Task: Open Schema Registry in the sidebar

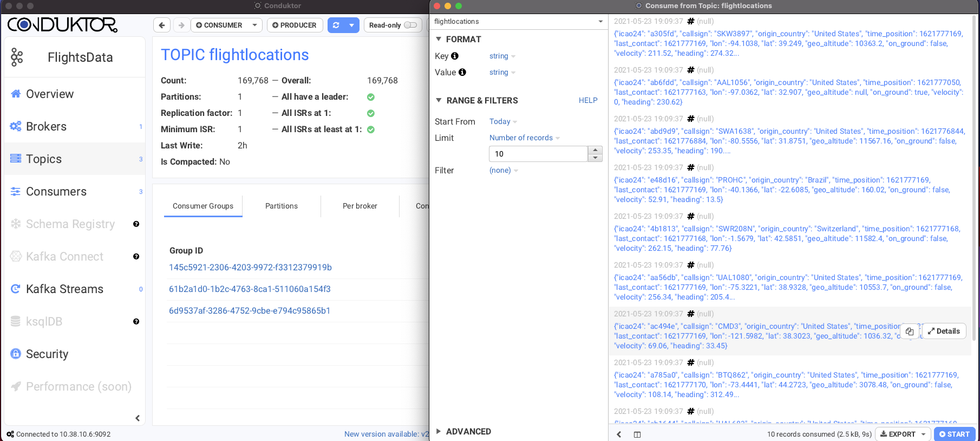Action: (x=70, y=224)
